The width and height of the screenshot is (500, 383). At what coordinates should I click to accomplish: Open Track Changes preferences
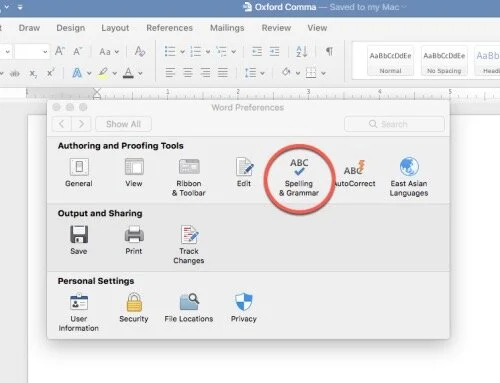(189, 245)
